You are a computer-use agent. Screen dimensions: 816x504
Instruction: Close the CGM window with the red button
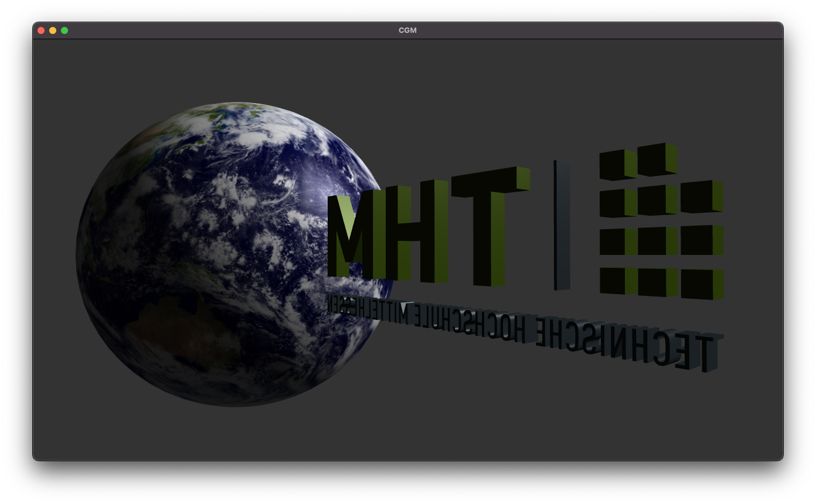pos(41,30)
